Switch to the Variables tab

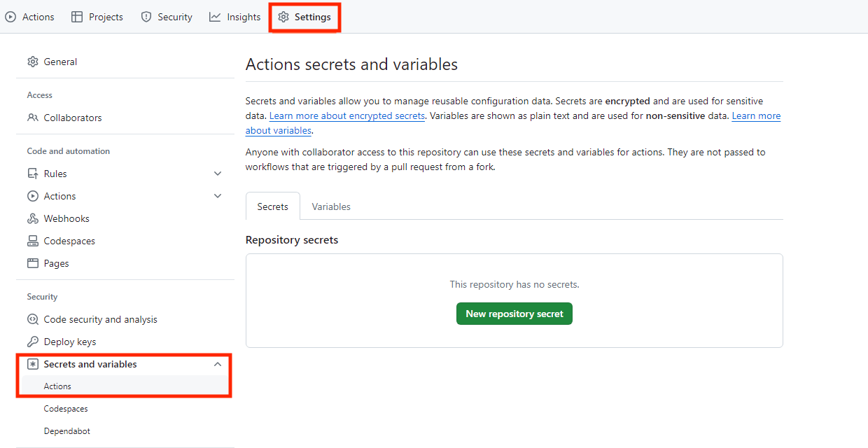331,206
